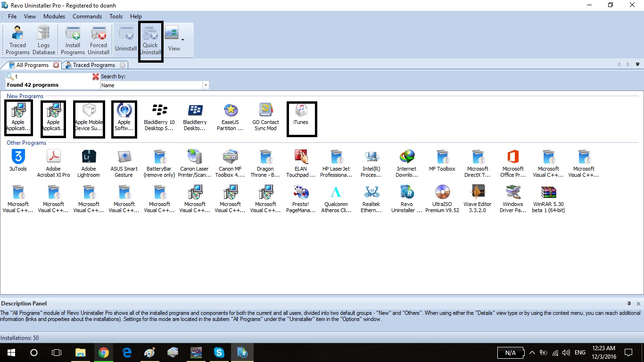
Task: Open Traced Programs in the toolbar
Action: (x=18, y=40)
